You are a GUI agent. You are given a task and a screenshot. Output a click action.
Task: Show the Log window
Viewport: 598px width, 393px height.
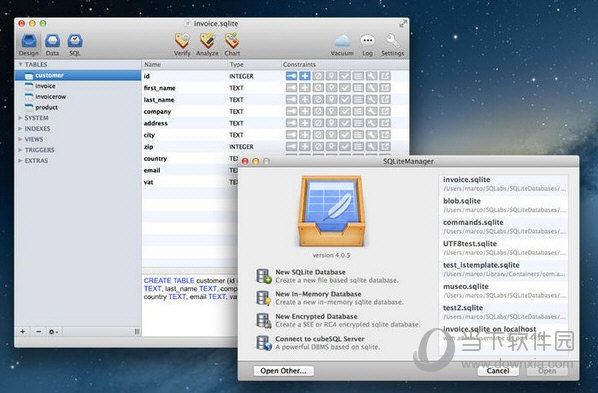367,45
